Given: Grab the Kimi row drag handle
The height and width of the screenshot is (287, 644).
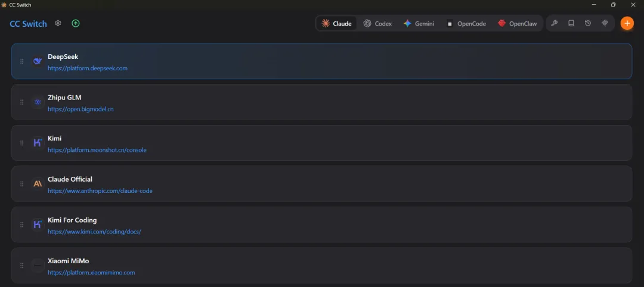Looking at the screenshot, I should 22,143.
